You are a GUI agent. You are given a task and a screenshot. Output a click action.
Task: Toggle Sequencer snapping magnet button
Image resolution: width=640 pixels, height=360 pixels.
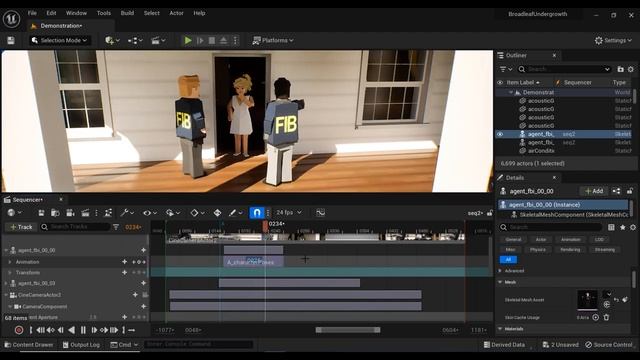257,213
